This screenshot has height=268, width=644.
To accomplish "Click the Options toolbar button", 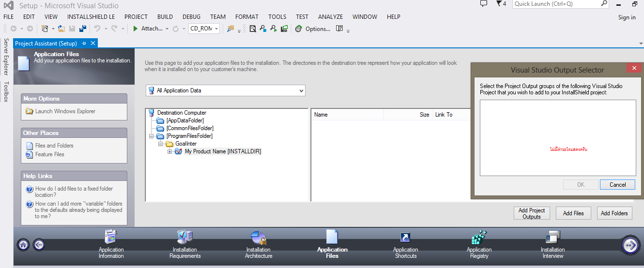I will [318, 29].
